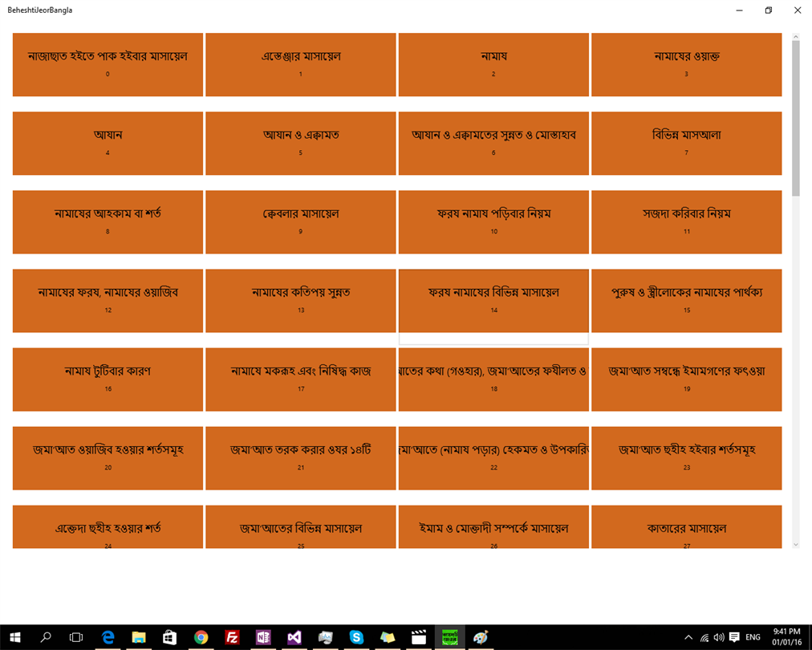Open the Wi-Fi network tray icon
The width and height of the screenshot is (812, 650).
click(x=704, y=638)
